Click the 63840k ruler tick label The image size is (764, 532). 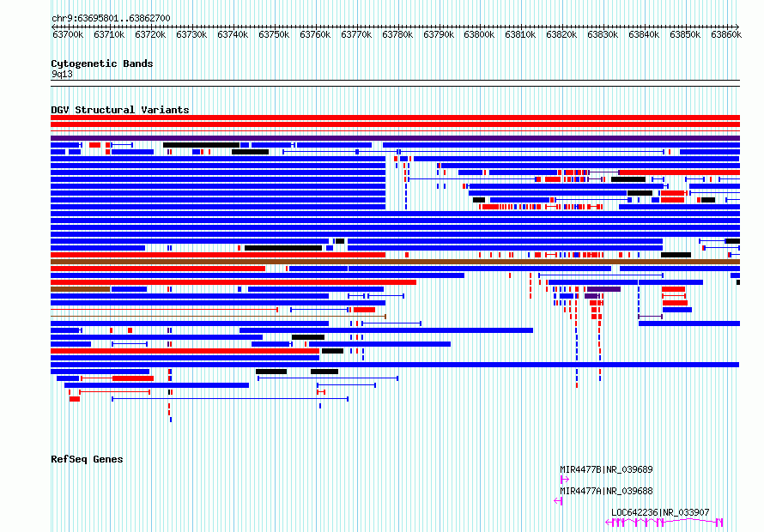tap(644, 35)
